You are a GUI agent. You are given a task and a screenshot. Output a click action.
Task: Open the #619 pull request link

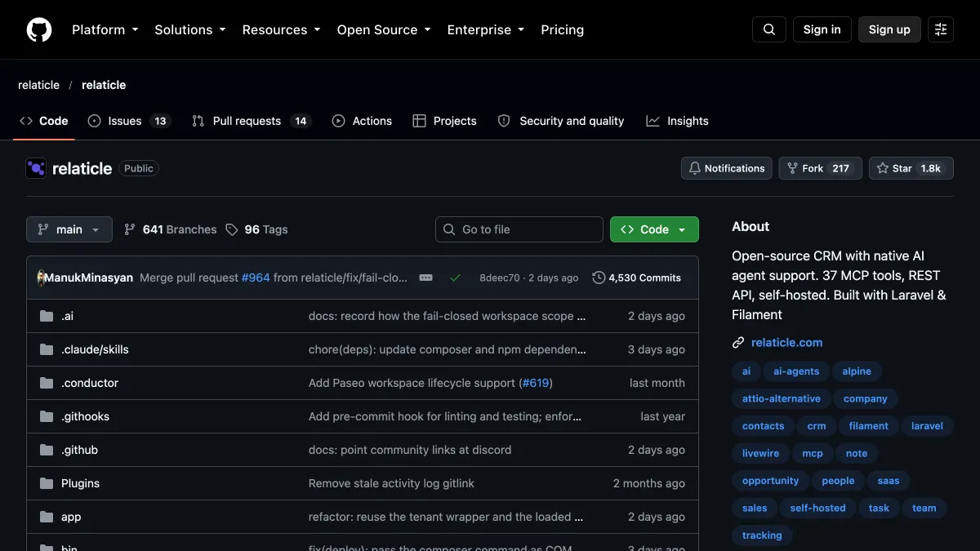coord(536,383)
